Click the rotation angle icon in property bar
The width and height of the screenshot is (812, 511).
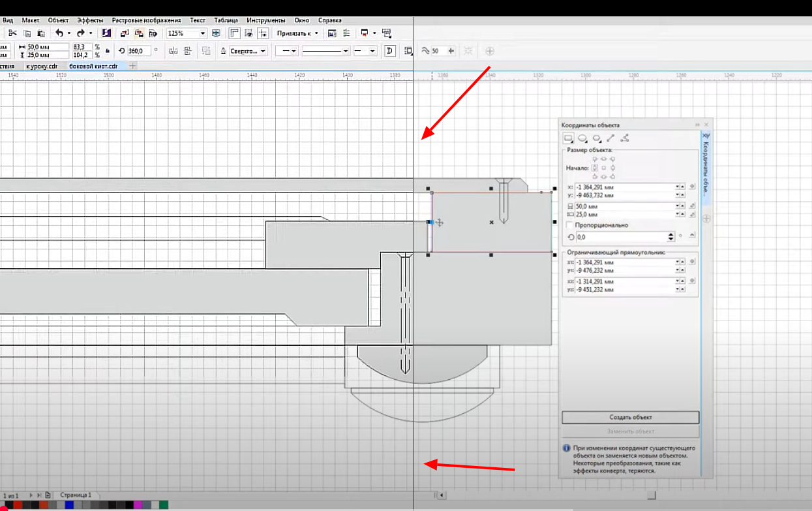tap(121, 51)
